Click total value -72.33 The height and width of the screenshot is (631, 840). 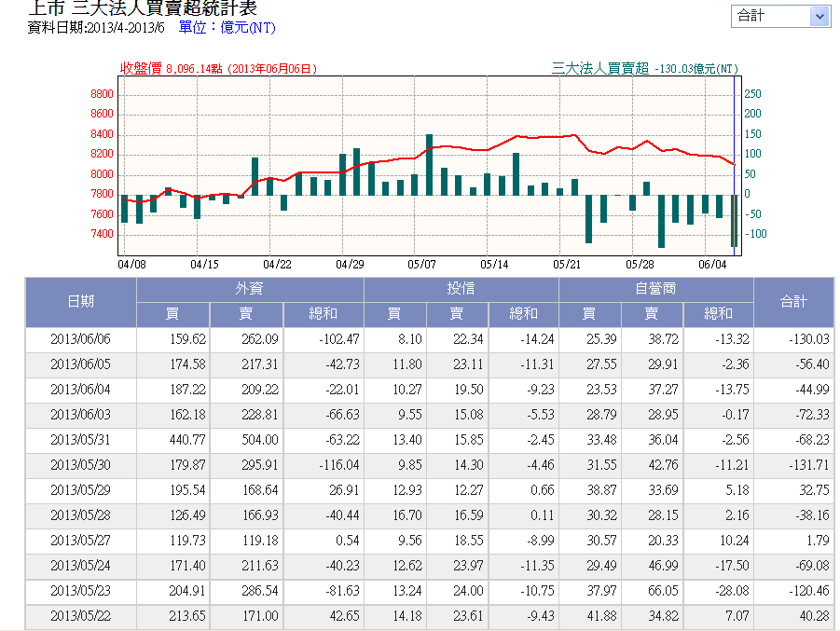coord(812,415)
